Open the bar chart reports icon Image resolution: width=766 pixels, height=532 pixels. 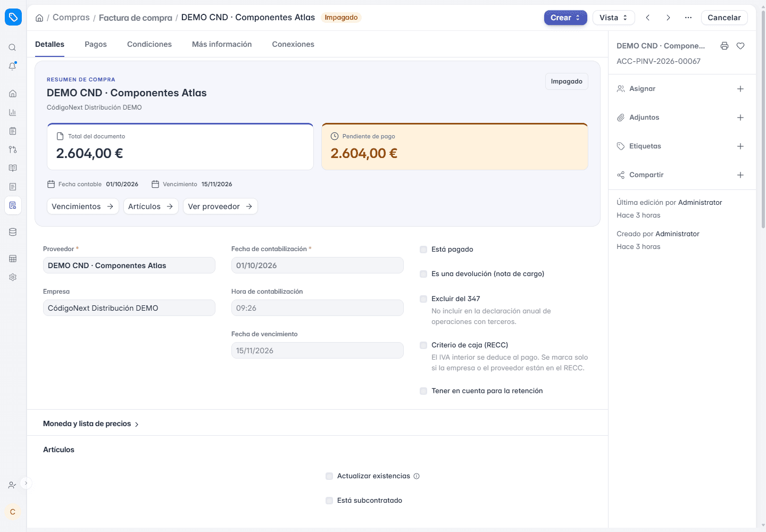13,112
